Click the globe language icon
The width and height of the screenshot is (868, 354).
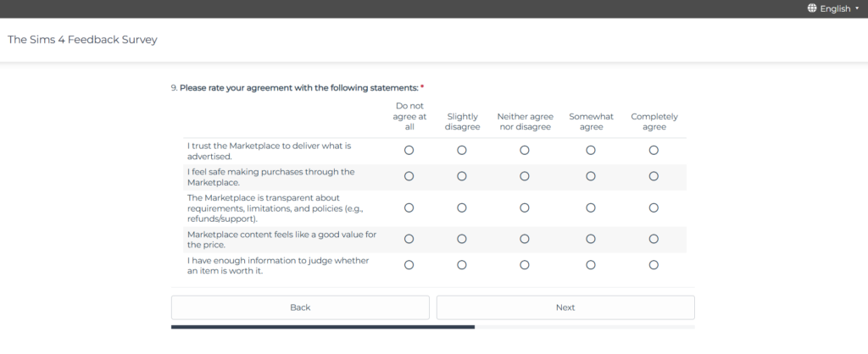click(x=812, y=8)
